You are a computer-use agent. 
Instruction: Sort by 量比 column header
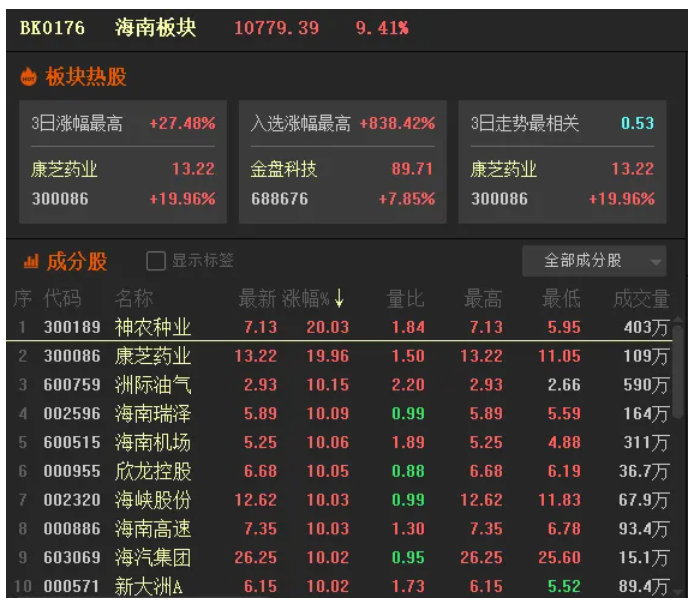click(x=406, y=298)
